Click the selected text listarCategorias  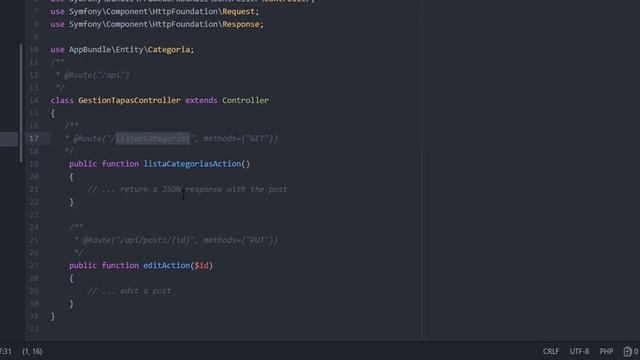pyautogui.click(x=153, y=138)
